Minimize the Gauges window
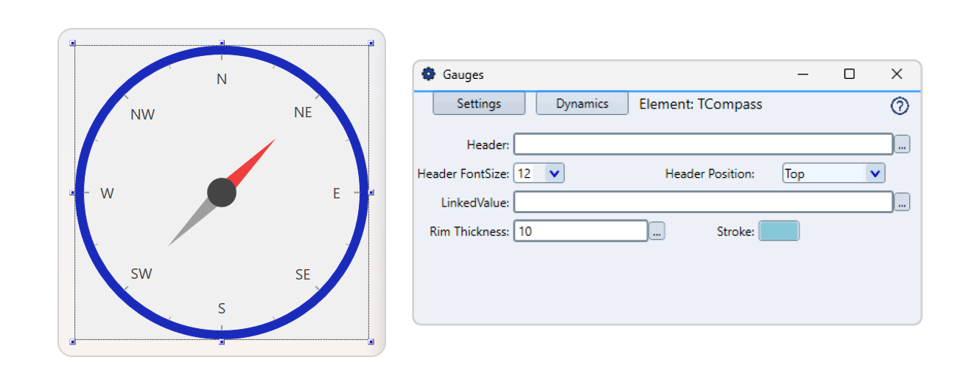Screen dimensions: 980x385 [803, 74]
